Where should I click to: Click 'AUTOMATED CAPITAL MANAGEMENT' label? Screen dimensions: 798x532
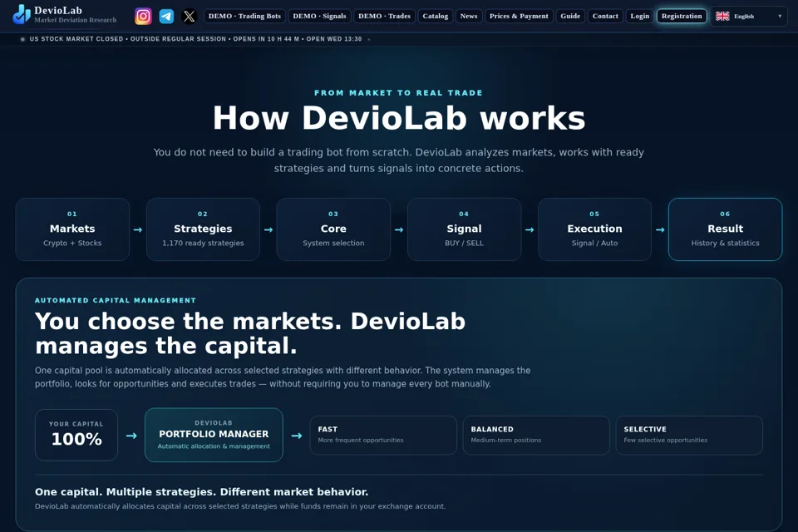point(116,300)
